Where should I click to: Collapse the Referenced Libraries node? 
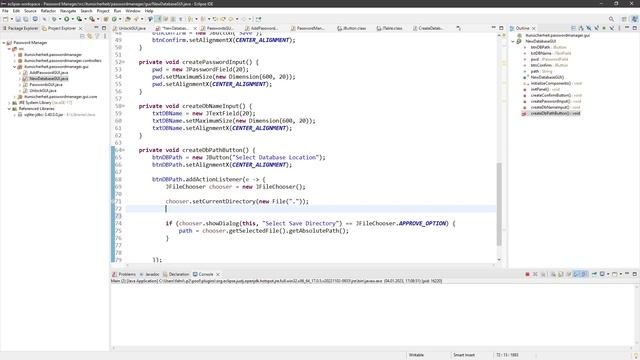click(9, 109)
